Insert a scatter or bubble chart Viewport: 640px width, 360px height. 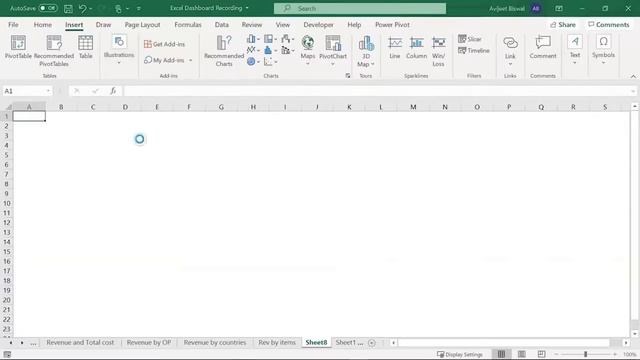click(270, 62)
